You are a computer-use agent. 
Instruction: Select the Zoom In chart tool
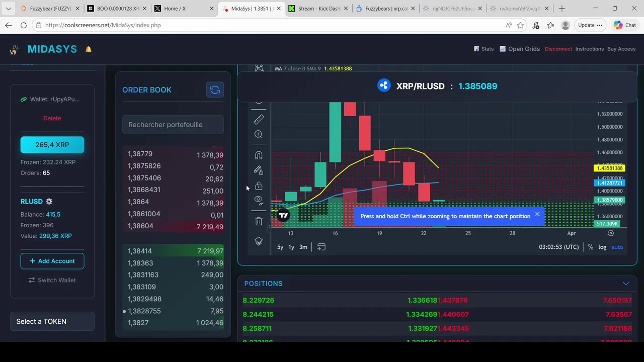[x=259, y=135]
